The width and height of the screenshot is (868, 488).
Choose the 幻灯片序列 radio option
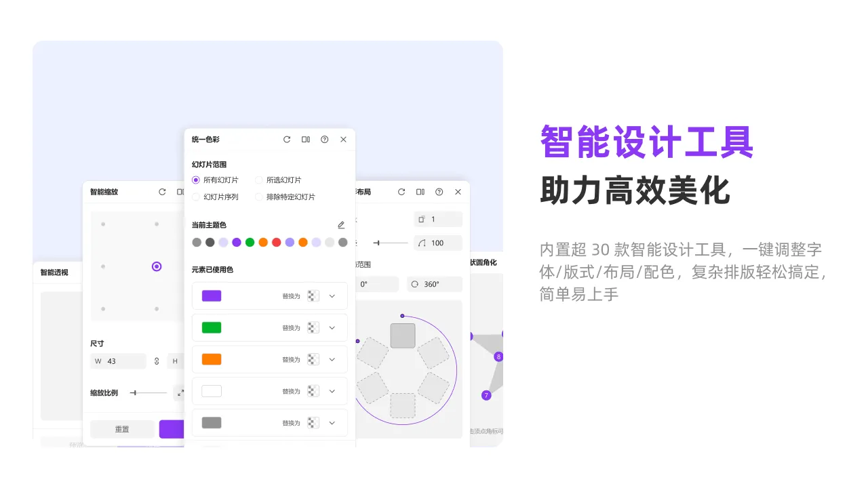point(196,197)
